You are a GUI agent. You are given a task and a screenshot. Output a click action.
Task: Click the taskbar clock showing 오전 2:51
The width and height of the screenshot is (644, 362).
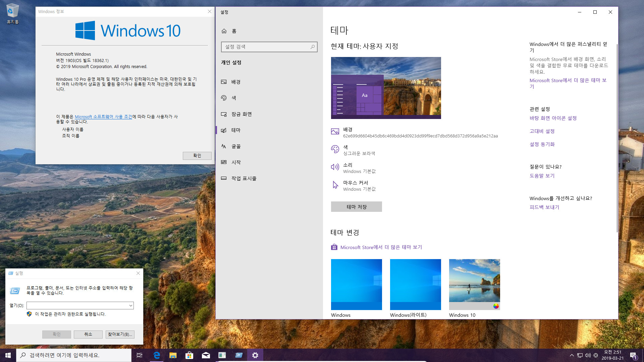[x=612, y=355]
